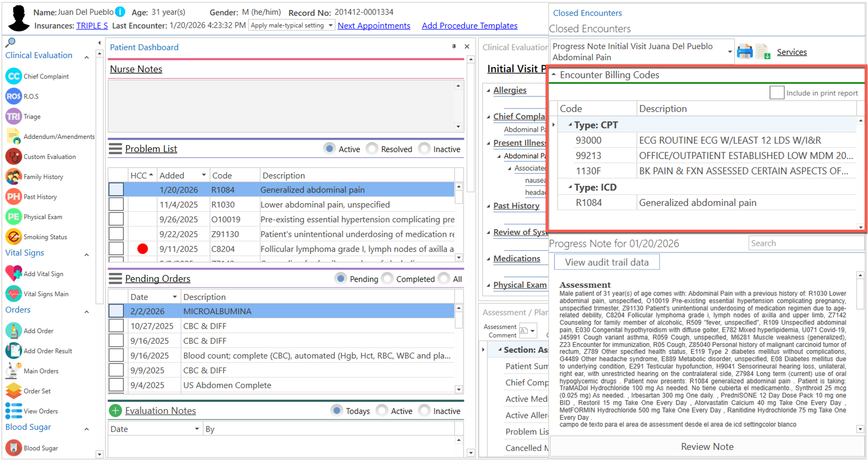Open the Closed Encounters tab
Screen dimensions: 868x462
tap(587, 13)
